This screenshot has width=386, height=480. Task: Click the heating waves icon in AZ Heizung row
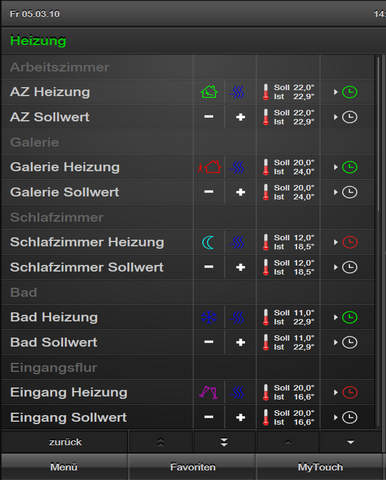coord(237,92)
